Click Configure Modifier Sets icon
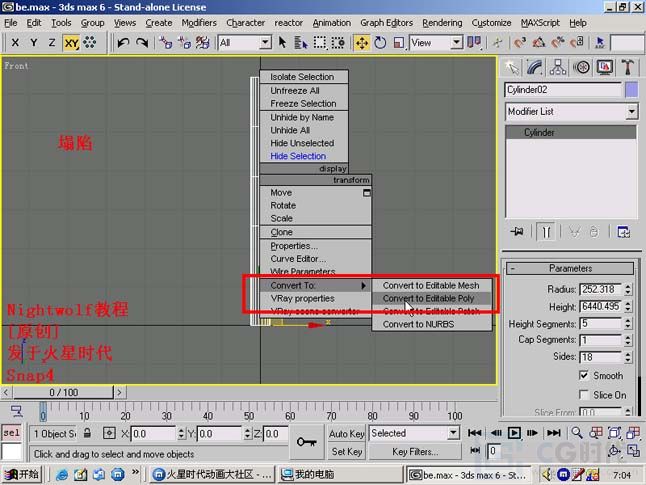The image size is (646, 485). click(623, 232)
